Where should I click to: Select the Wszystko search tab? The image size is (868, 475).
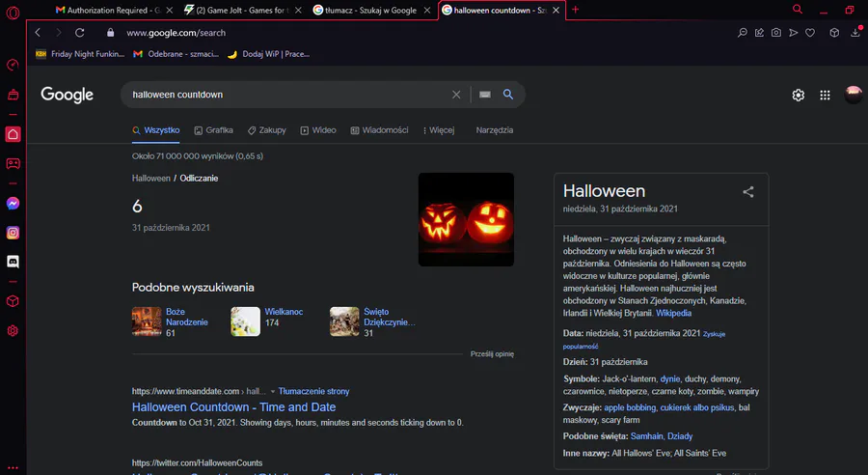coord(155,130)
